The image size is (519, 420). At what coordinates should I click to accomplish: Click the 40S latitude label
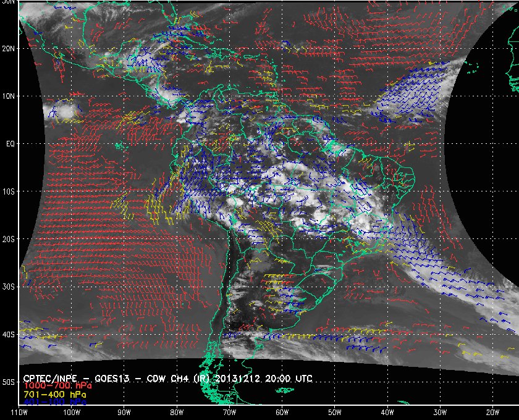coord(8,334)
